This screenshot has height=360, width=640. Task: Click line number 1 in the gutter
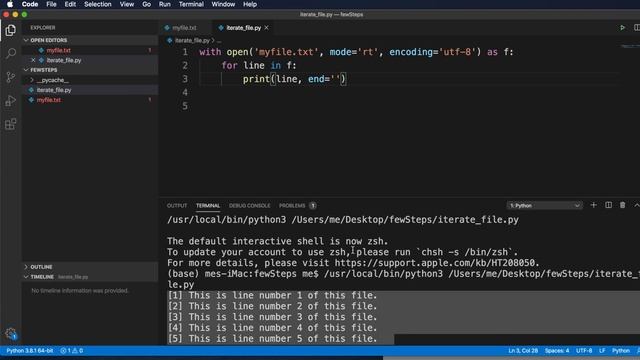point(185,52)
